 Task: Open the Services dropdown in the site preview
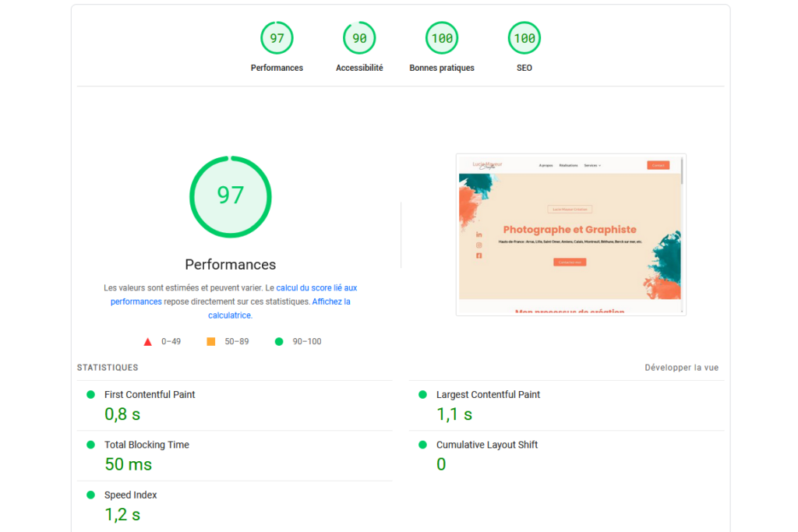[x=591, y=165]
